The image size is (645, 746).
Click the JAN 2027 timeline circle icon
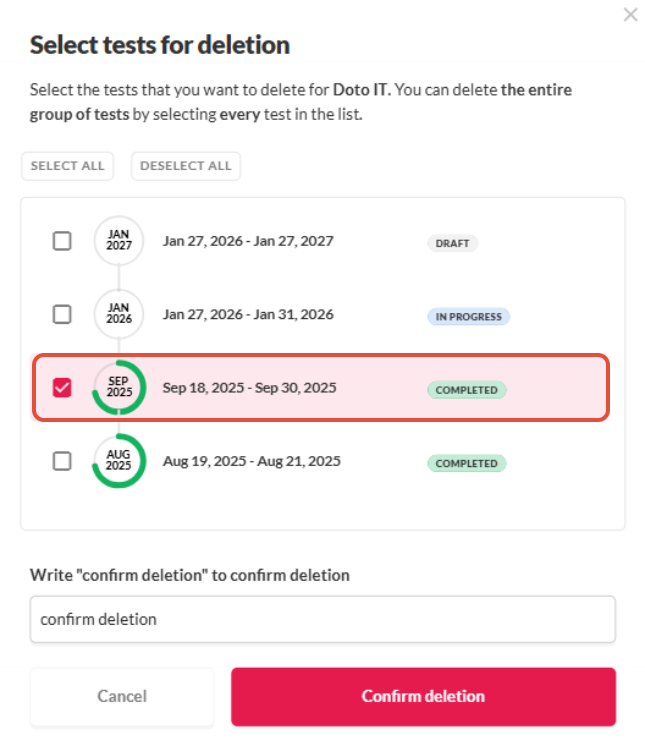pyautogui.click(x=119, y=241)
